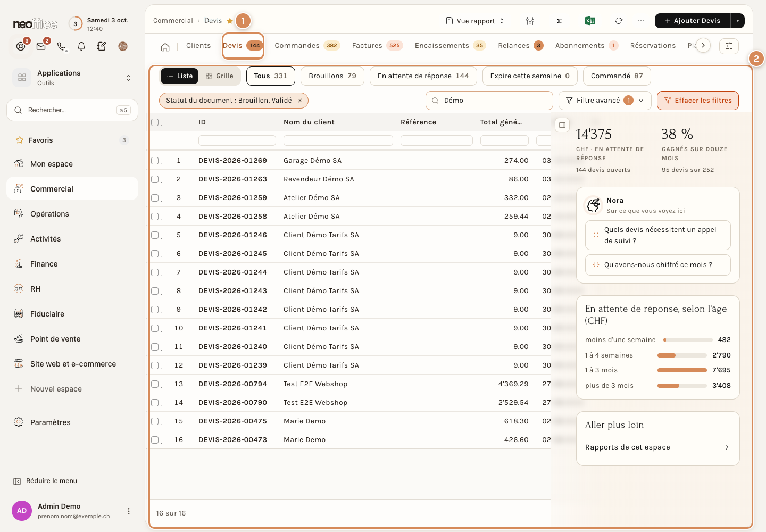The height and width of the screenshot is (532, 766).
Task: Open the mail inbox icon
Action: coord(41,46)
